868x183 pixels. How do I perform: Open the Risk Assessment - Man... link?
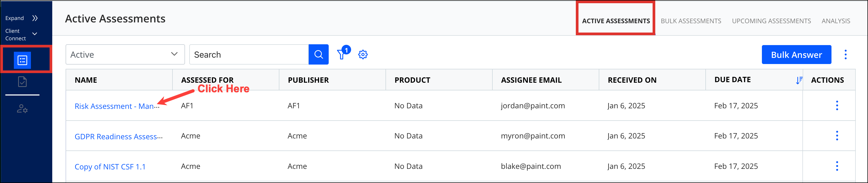point(117,106)
